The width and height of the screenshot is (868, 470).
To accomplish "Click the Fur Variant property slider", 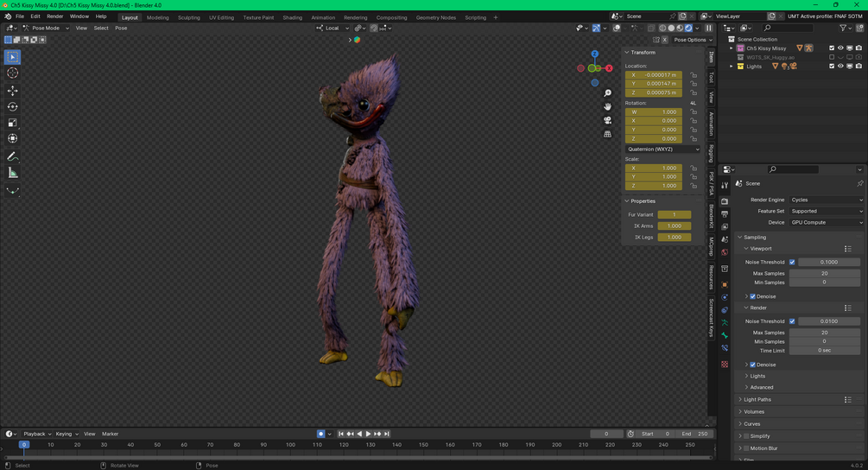I will [x=675, y=215].
